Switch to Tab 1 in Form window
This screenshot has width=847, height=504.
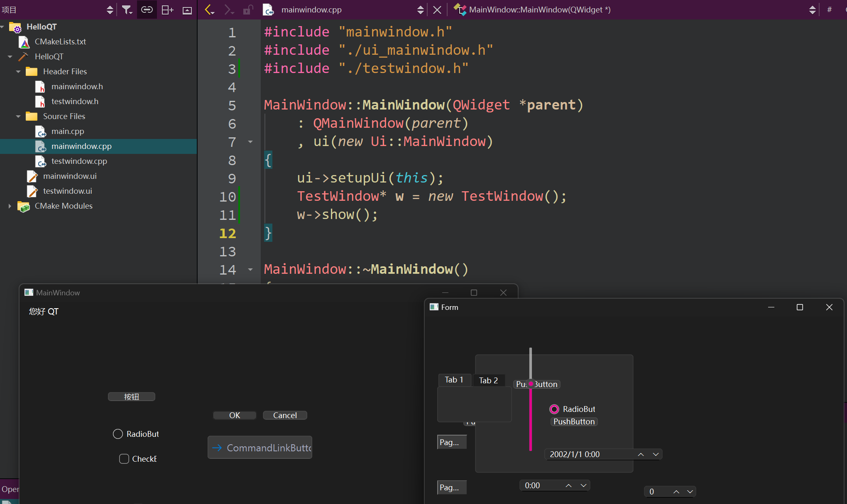[x=454, y=380]
